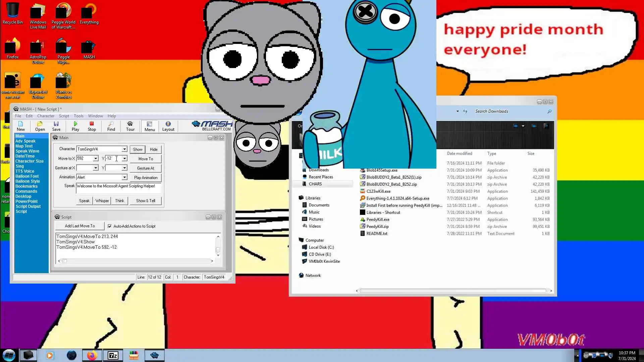The height and width of the screenshot is (362, 644).
Task: Open 7-Zip from the taskbar
Action: (x=113, y=355)
